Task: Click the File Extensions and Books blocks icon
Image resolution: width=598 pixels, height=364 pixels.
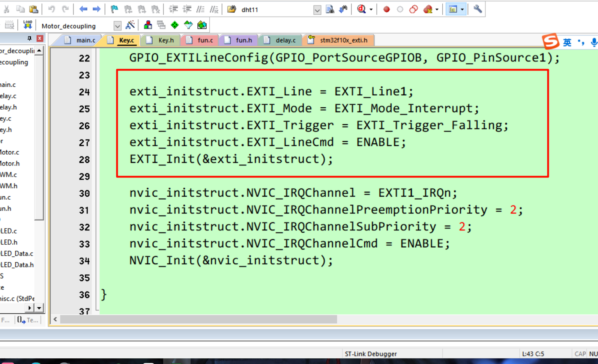Action: click(148, 25)
